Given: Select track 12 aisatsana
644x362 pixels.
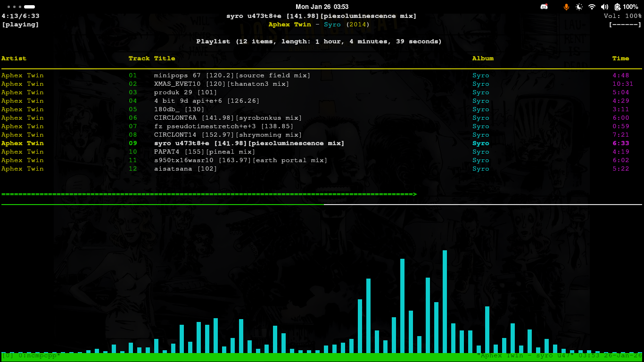Looking at the screenshot, I should pos(185,169).
